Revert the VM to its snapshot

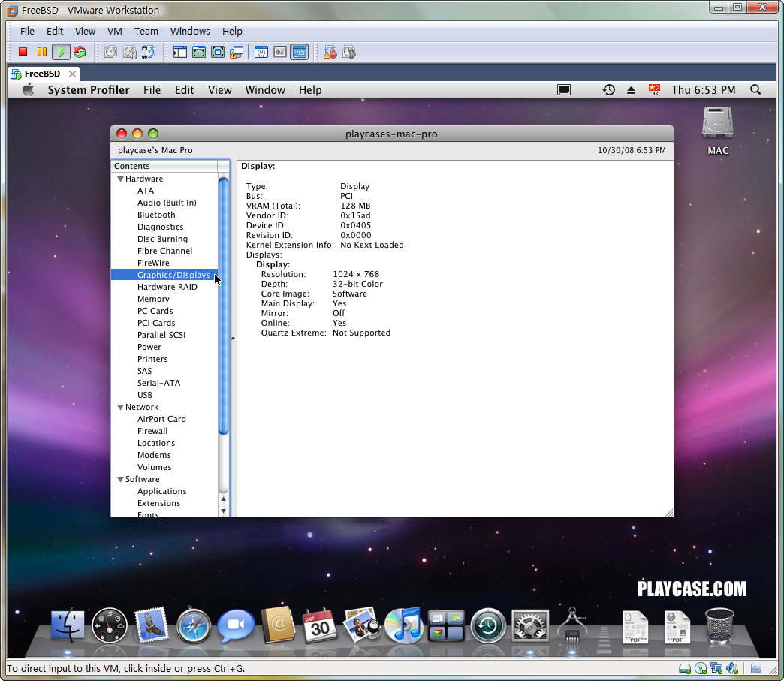129,52
